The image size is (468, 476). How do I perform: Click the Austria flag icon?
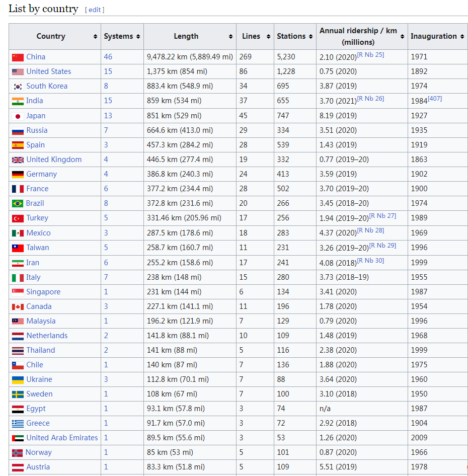18,467
